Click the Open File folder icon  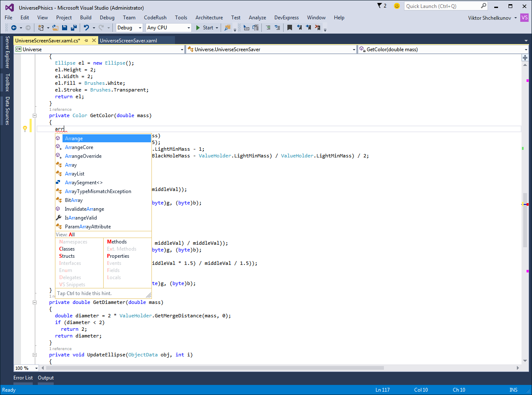point(56,28)
